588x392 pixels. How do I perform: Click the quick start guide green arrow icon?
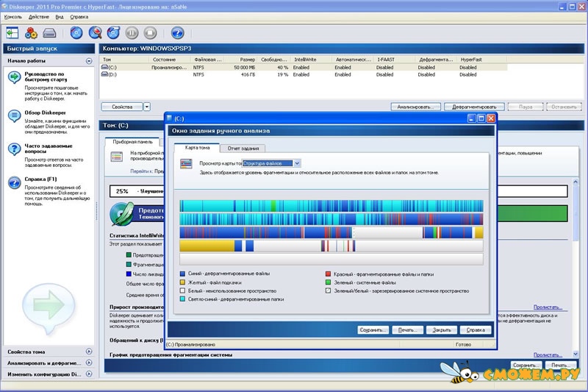[x=14, y=77]
